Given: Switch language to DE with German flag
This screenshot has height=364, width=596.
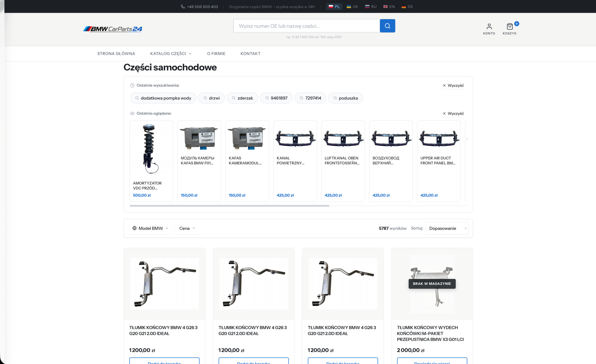Looking at the screenshot, I should point(407,7).
